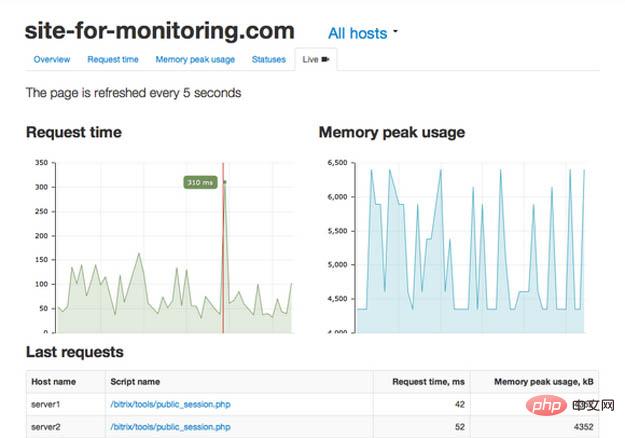Click inside the Memory peak usage chart area
625x438 pixels.
click(470, 247)
